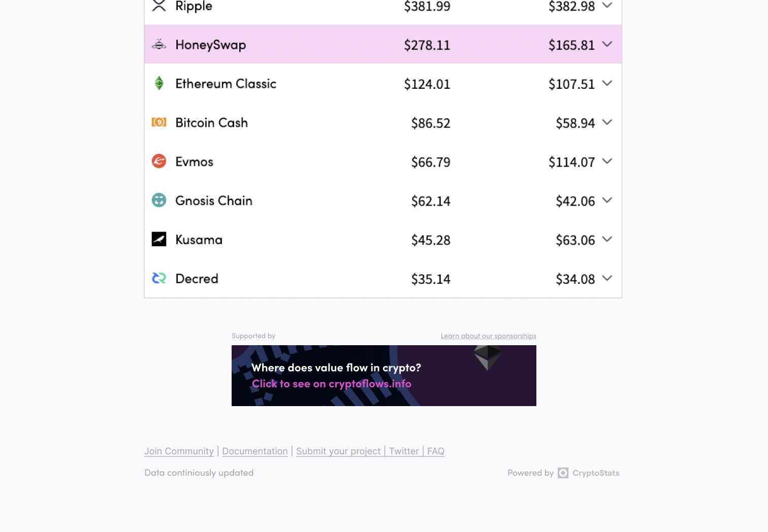Click the cryptoflows.info sponsor banner

(x=383, y=376)
